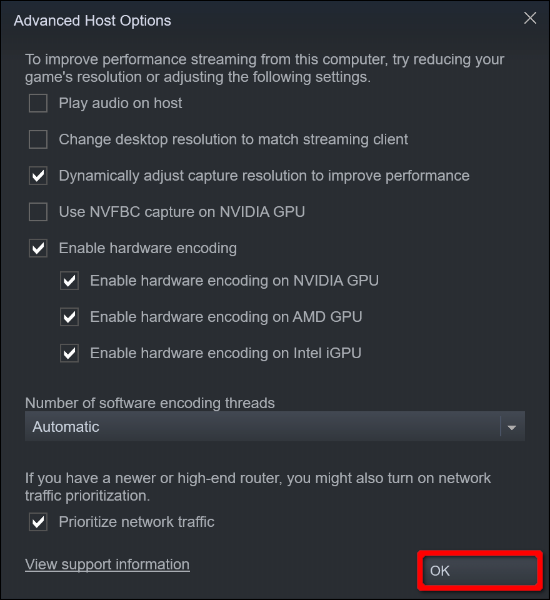Uncheck hardware encoding on NVIDIA GPU box
Image resolution: width=550 pixels, height=600 pixels.
point(69,281)
